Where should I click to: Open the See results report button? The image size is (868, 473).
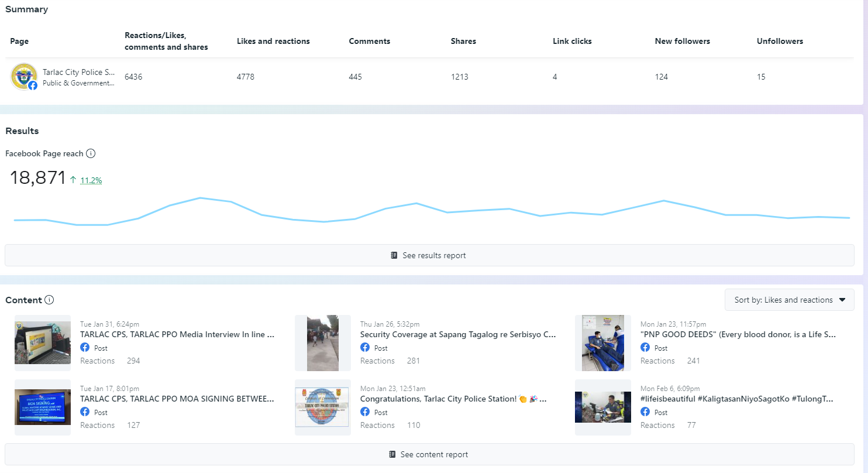[429, 255]
